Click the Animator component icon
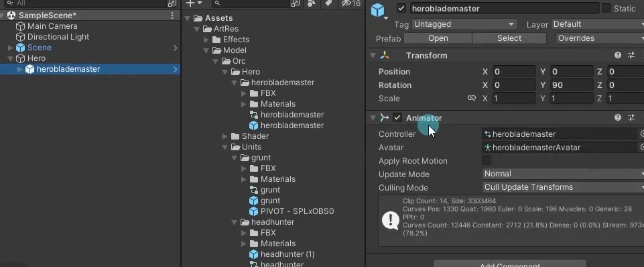This screenshot has width=644, height=267. point(385,117)
